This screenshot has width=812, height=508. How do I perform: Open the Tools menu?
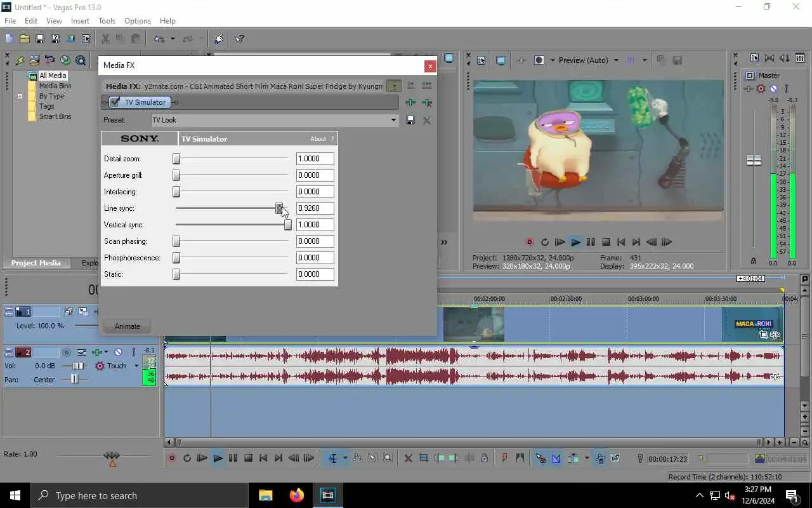(107, 21)
